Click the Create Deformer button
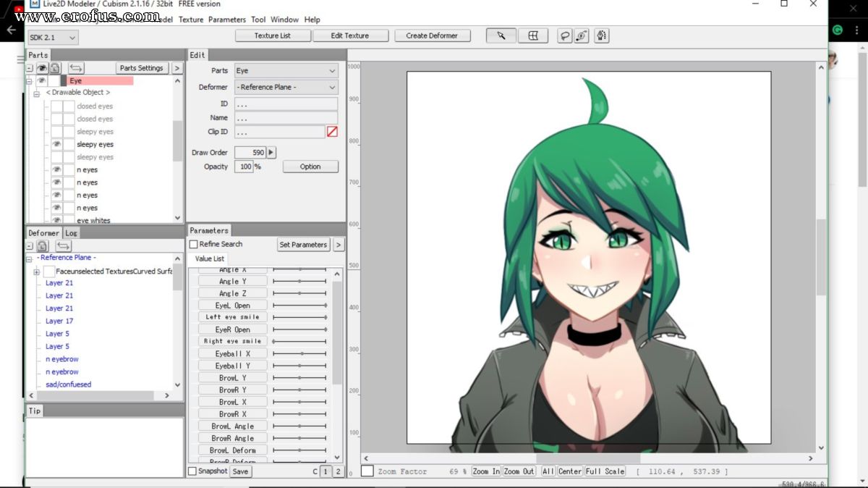The width and height of the screenshot is (868, 488). tap(432, 35)
